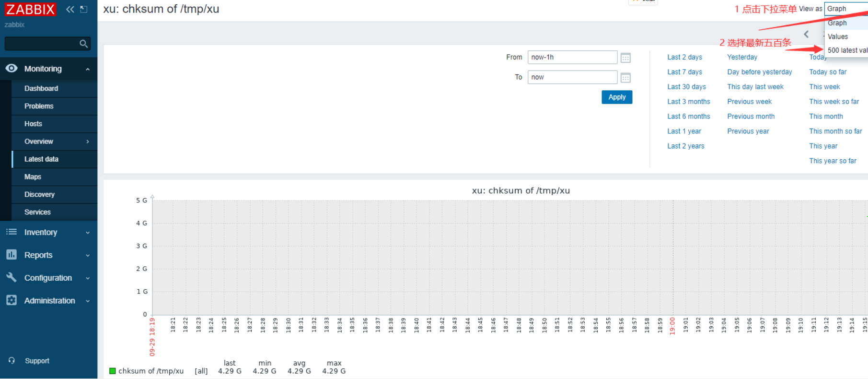
Task: Expand the Overview submenu arrow
Action: [x=88, y=142]
